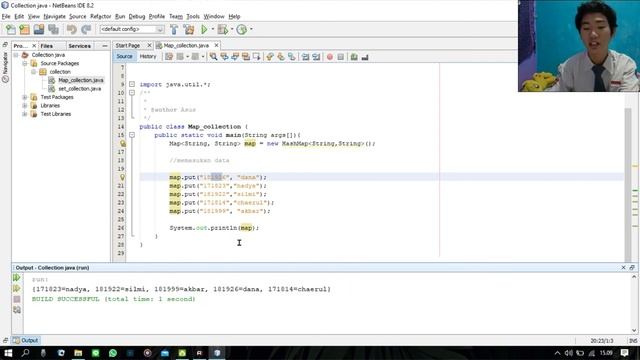Viewport: 640px width, 360px height.
Task: Run the project with green play icon
Action: [x=204, y=29]
